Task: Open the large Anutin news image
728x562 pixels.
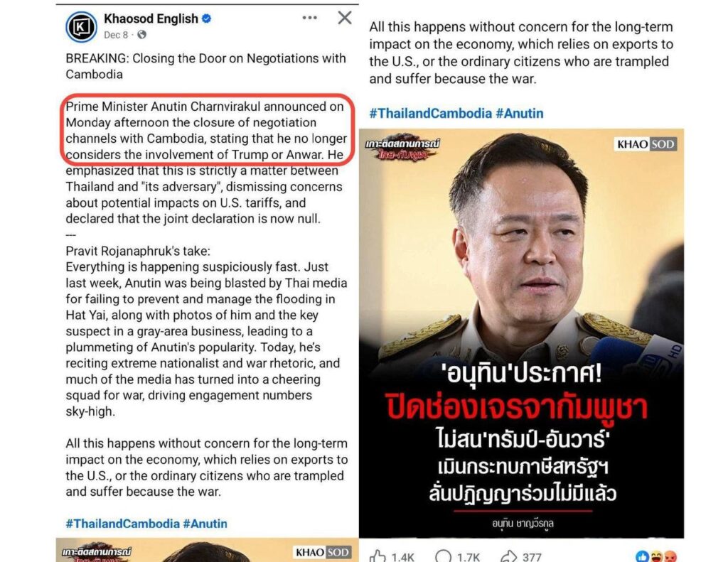Action: [521, 333]
